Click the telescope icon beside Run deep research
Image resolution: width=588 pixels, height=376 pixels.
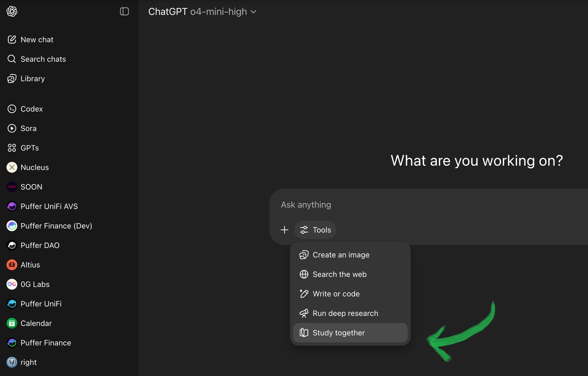click(x=304, y=313)
